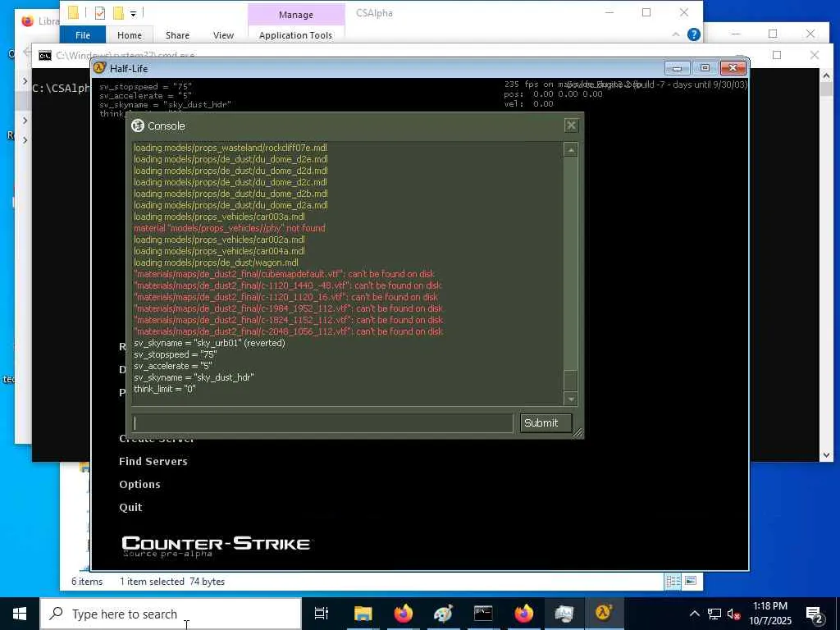Click the '1 item selected 74 bytes' status text
This screenshot has width=840, height=630.
(x=172, y=582)
